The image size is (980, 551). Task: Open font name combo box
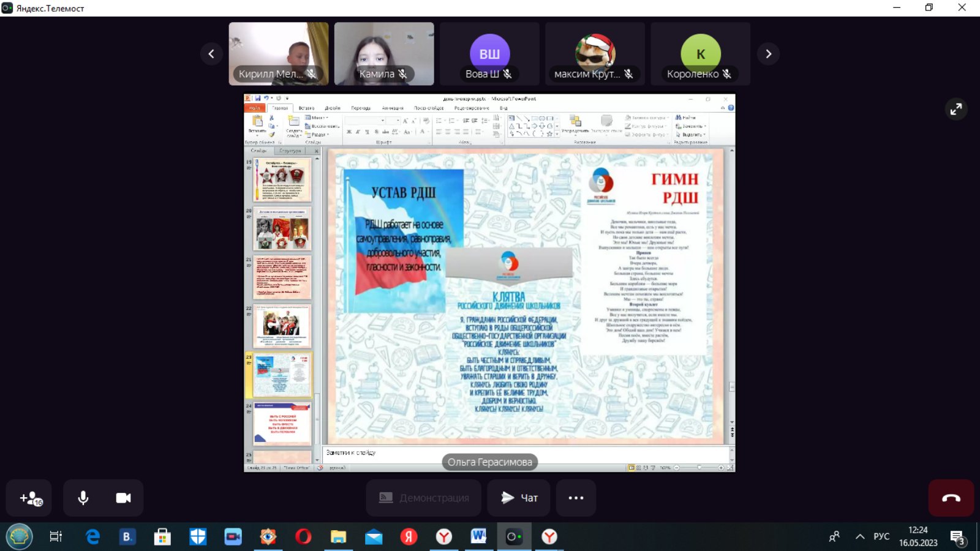(365, 121)
